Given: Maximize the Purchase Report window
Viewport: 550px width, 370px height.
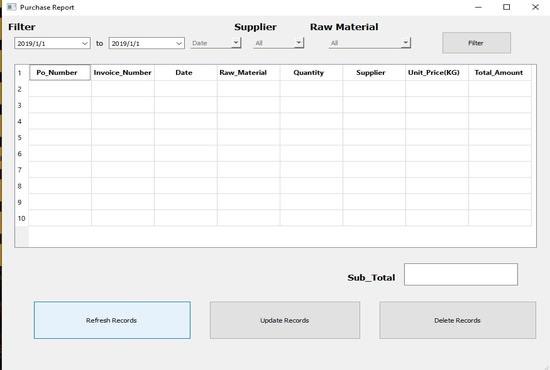Looking at the screenshot, I should tap(507, 7).
